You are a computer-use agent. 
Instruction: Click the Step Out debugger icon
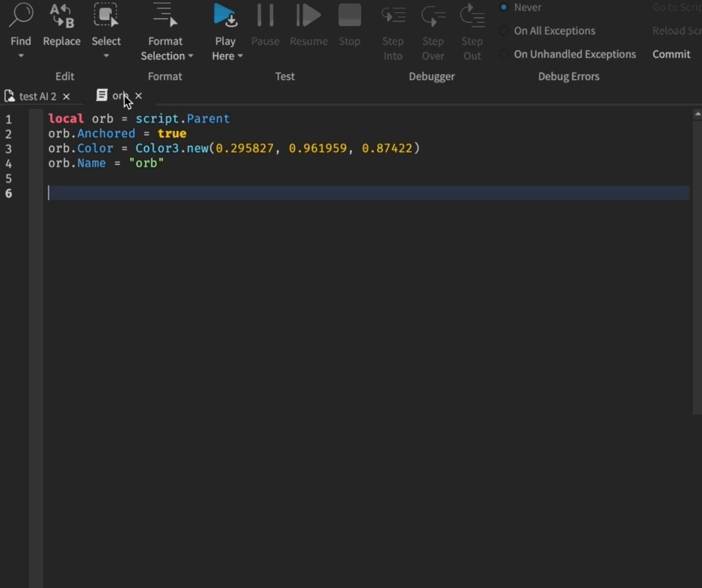coord(472,16)
